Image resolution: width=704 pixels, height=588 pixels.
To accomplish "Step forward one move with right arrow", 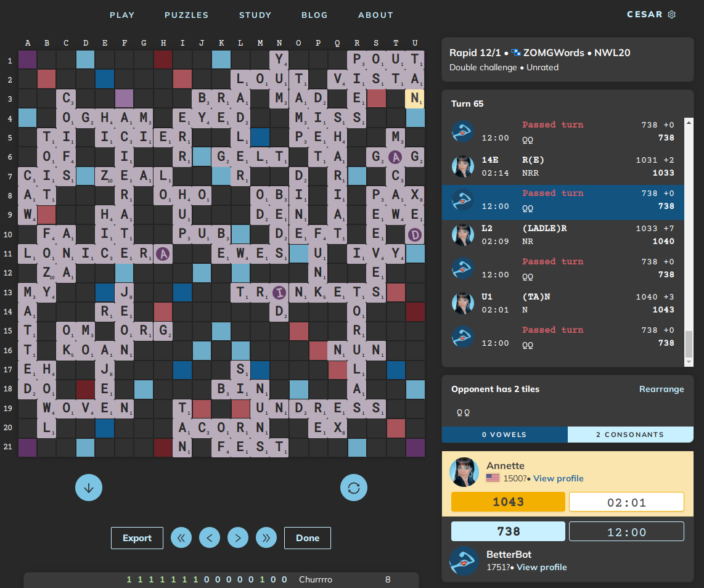I will (237, 538).
